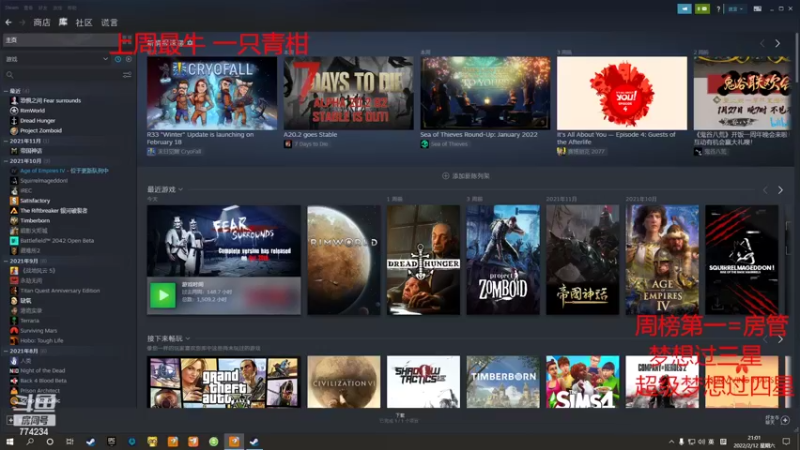The width and height of the screenshot is (800, 450).
Task: Open the 7 Days to Die news thumbnail
Action: tap(348, 93)
